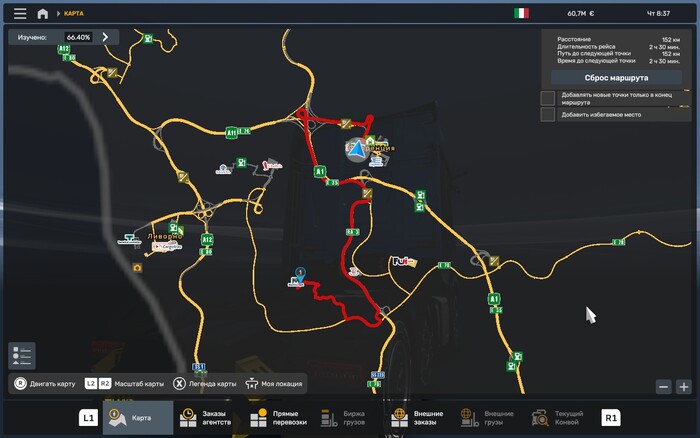Enable adding new points only at route end
This screenshot has height=438, width=700.
click(x=548, y=98)
